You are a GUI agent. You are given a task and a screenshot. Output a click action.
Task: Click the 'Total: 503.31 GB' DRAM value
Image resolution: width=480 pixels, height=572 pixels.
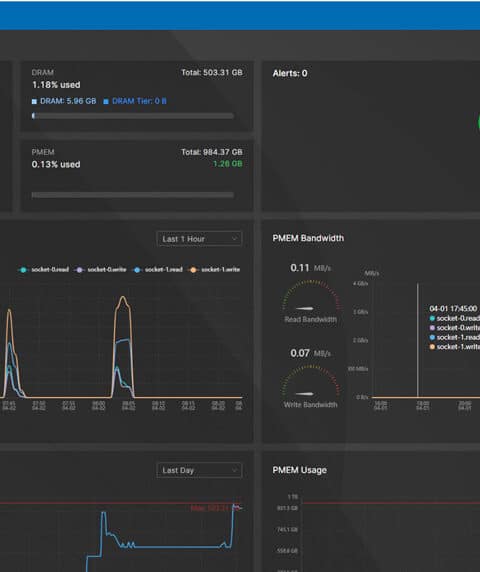tap(212, 73)
